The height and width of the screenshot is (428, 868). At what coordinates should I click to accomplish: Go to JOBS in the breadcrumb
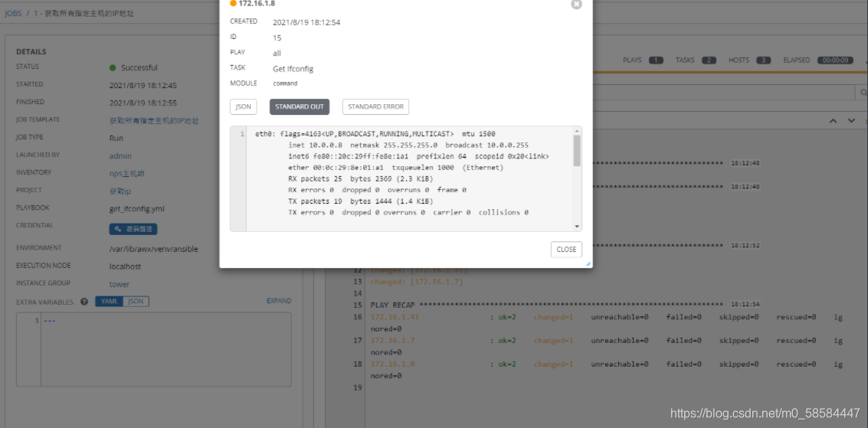click(x=13, y=13)
